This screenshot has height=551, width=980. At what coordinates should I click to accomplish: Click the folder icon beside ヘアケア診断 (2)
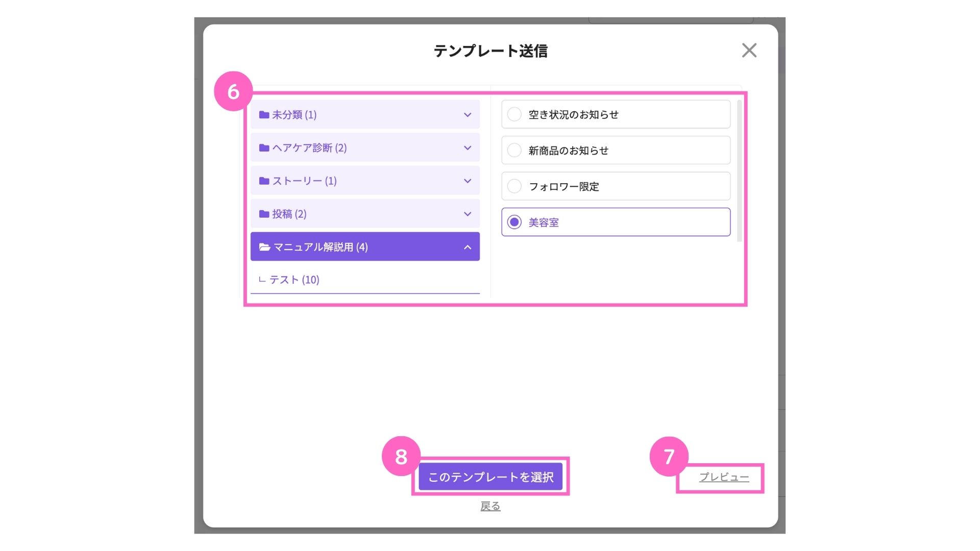[264, 147]
